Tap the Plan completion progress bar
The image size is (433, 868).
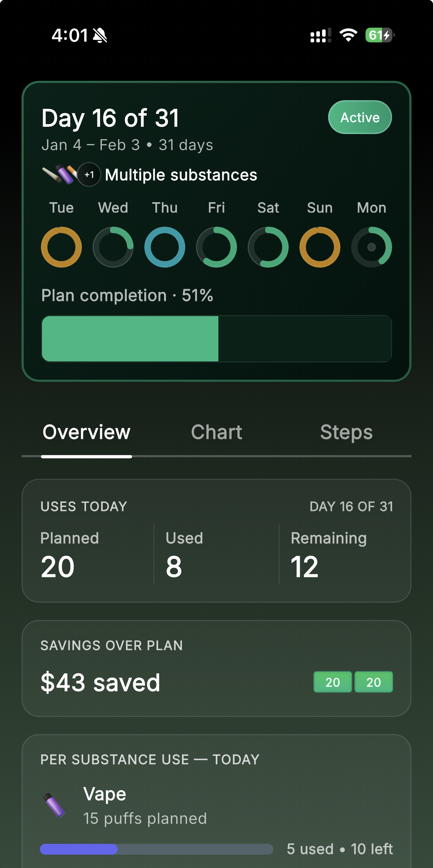[x=216, y=339]
